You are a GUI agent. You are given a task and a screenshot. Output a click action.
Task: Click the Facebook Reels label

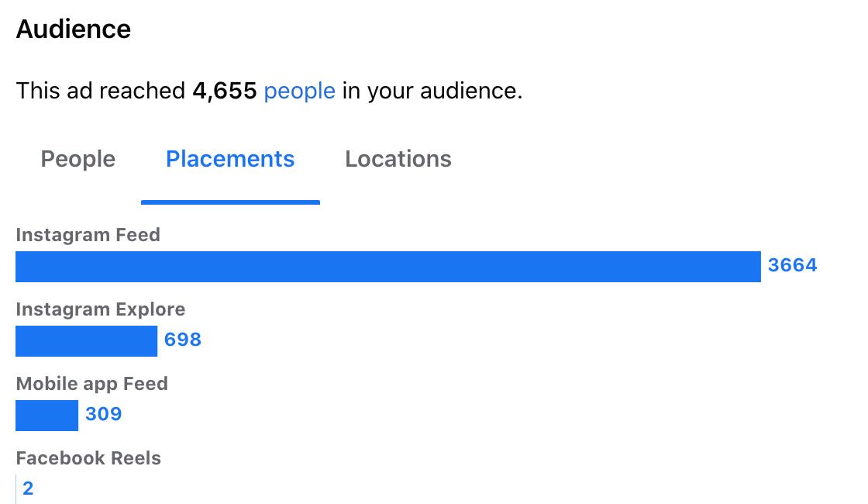88,458
